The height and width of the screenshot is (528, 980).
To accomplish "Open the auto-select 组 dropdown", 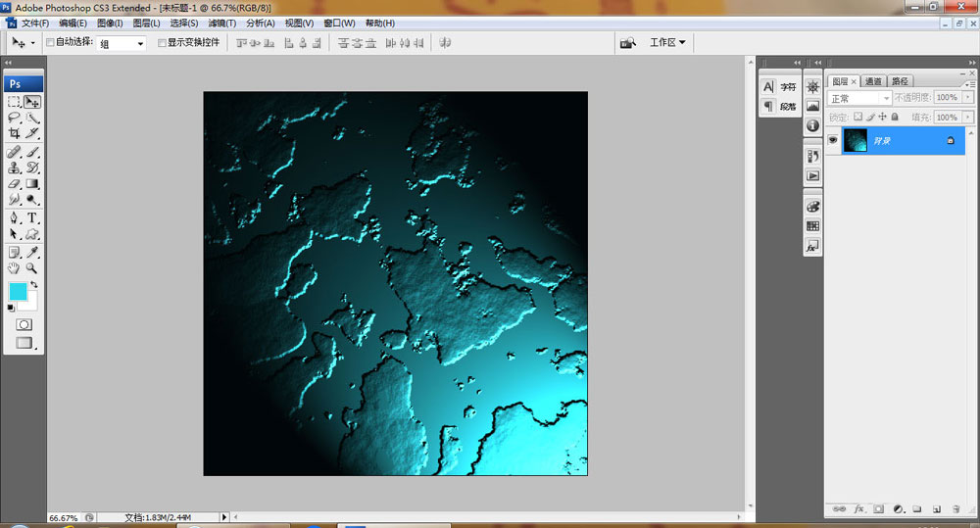I will (122, 43).
